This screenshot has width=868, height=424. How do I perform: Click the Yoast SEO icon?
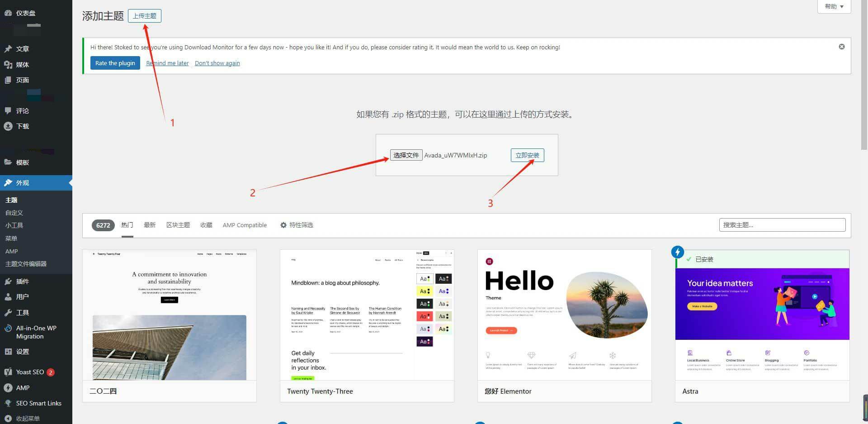[8, 372]
